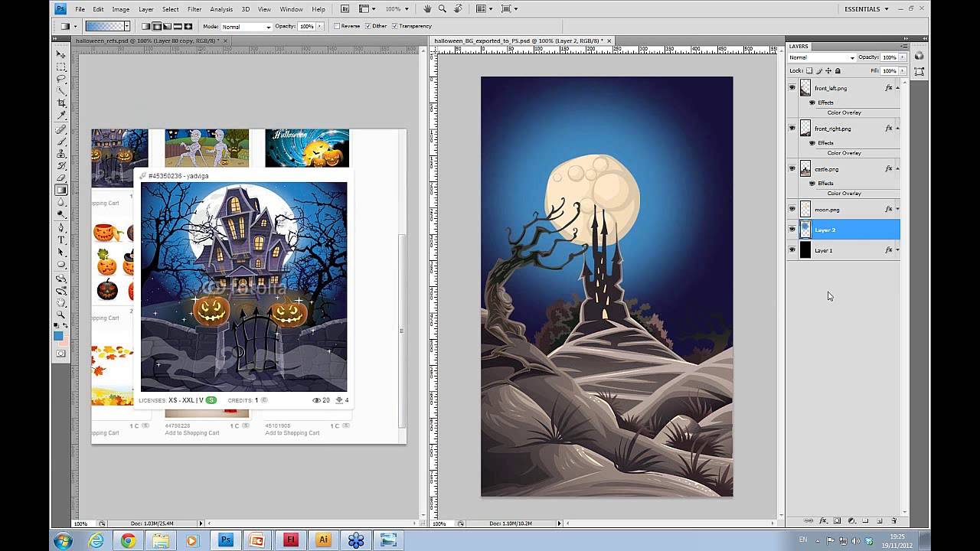Image resolution: width=980 pixels, height=551 pixels.
Task: Select the Pen tool
Action: click(x=61, y=228)
